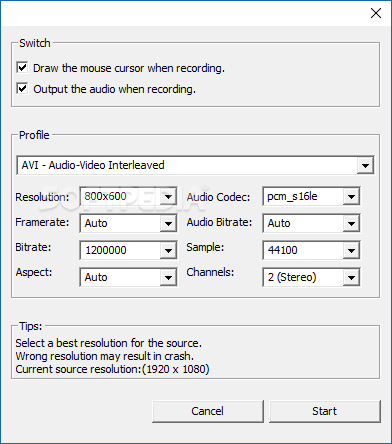Expand the Sample 44100 dropdown arrow
This screenshot has width=392, height=444.
tap(351, 250)
